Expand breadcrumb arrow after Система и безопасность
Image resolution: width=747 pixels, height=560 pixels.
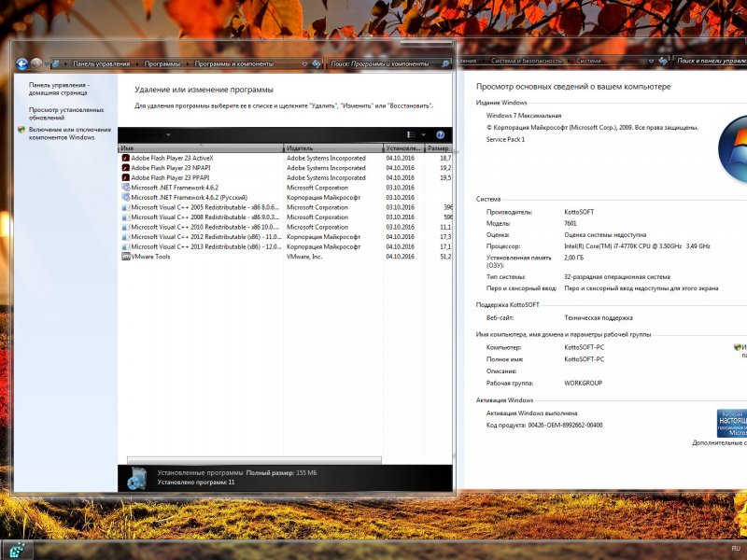click(569, 61)
